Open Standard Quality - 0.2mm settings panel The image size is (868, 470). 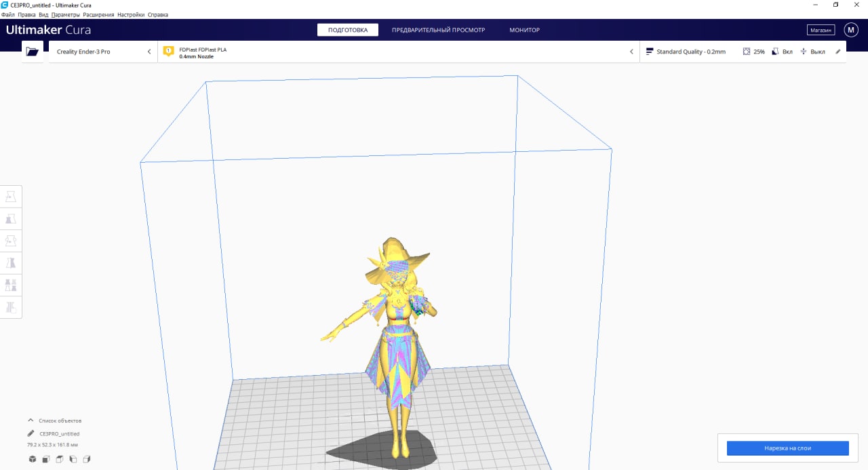(x=743, y=52)
